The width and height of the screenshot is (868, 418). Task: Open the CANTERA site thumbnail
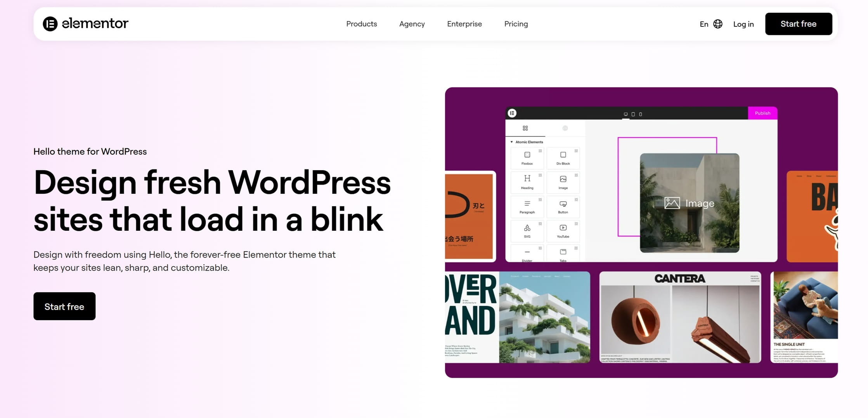680,317
